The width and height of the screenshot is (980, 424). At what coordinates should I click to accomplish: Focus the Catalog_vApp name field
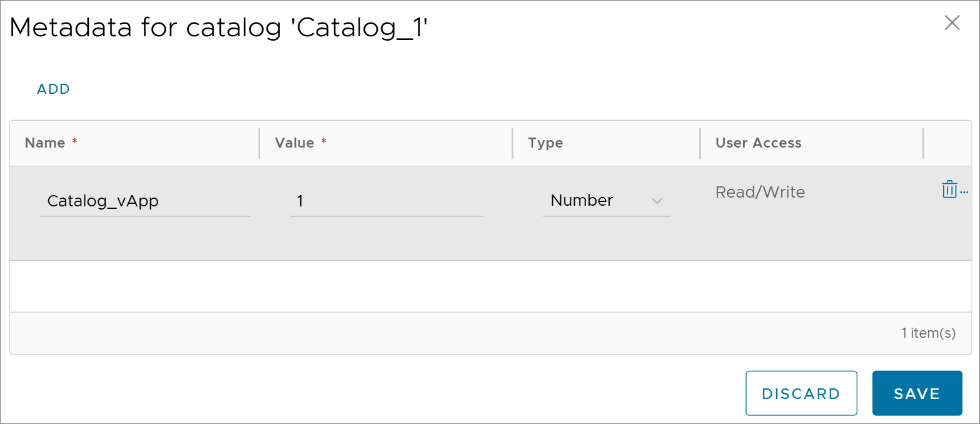[144, 201]
